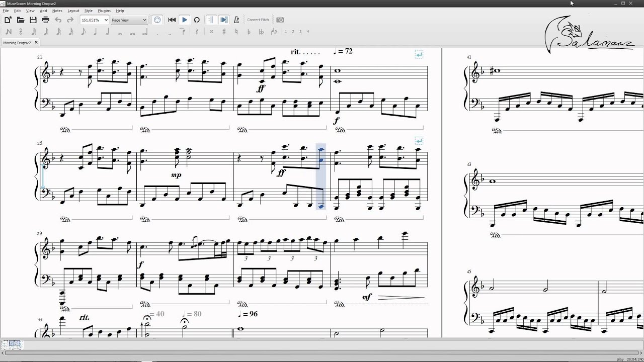
Task: Open the image capture camera tool
Action: click(x=280, y=20)
